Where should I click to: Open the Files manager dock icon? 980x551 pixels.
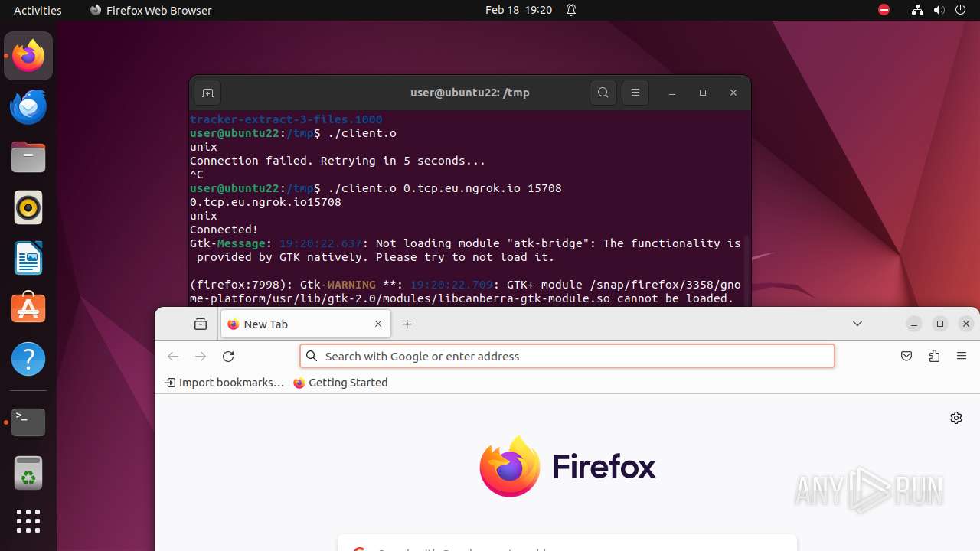(28, 157)
